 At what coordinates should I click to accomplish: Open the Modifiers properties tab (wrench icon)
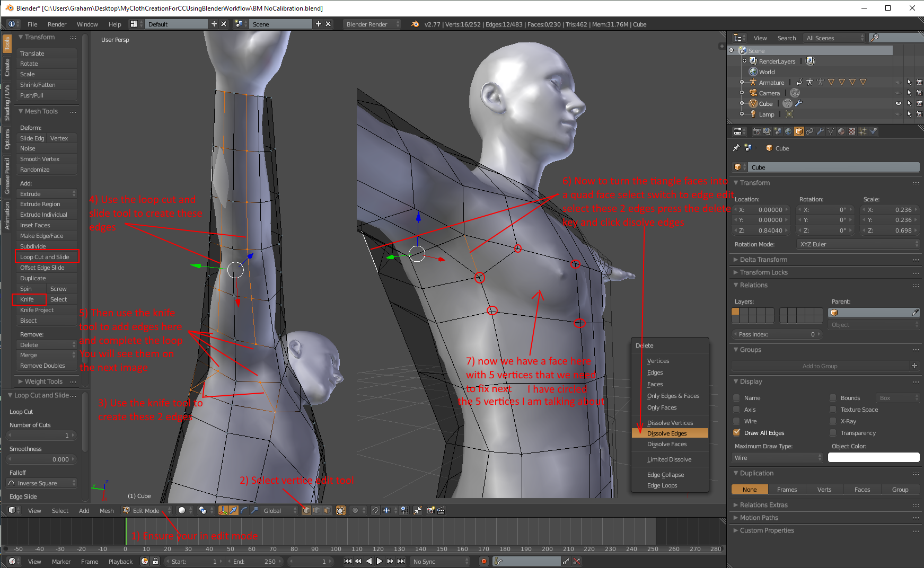coord(820,131)
